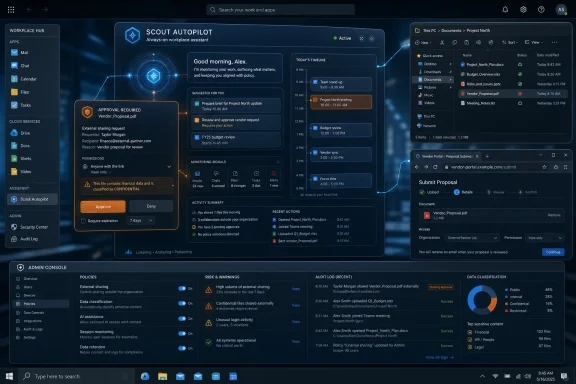
Task: Open the Permission View only dropdown
Action: (544, 238)
